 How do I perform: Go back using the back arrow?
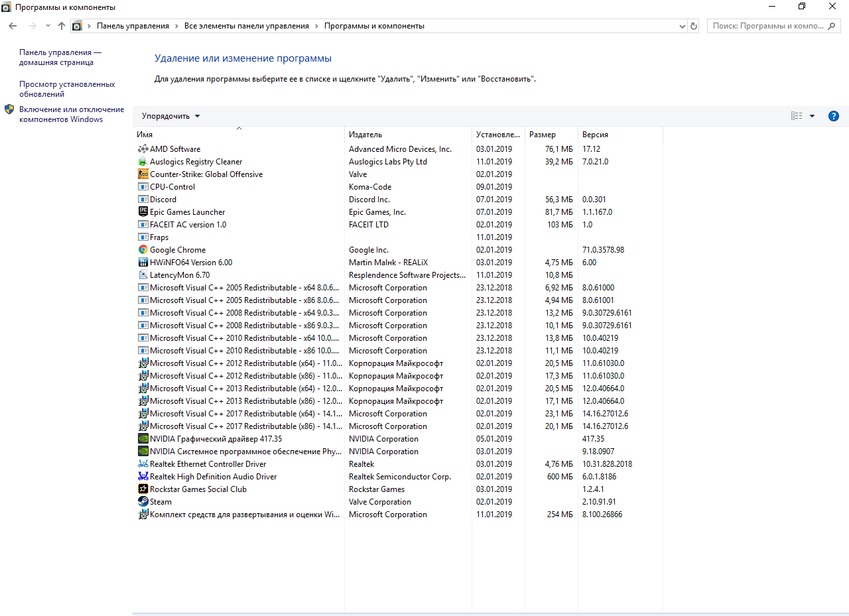(13, 26)
